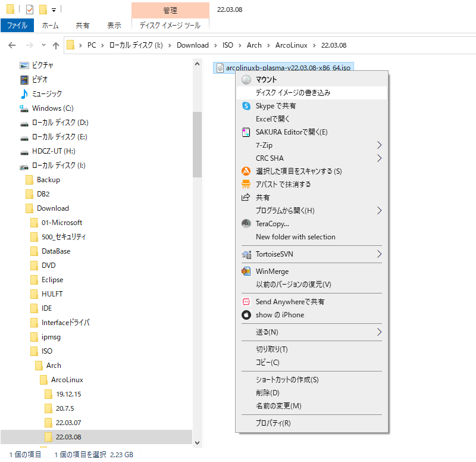The width and height of the screenshot is (476, 462).
Task: Click the Windows (C:) drive icon
Action: tap(24, 108)
